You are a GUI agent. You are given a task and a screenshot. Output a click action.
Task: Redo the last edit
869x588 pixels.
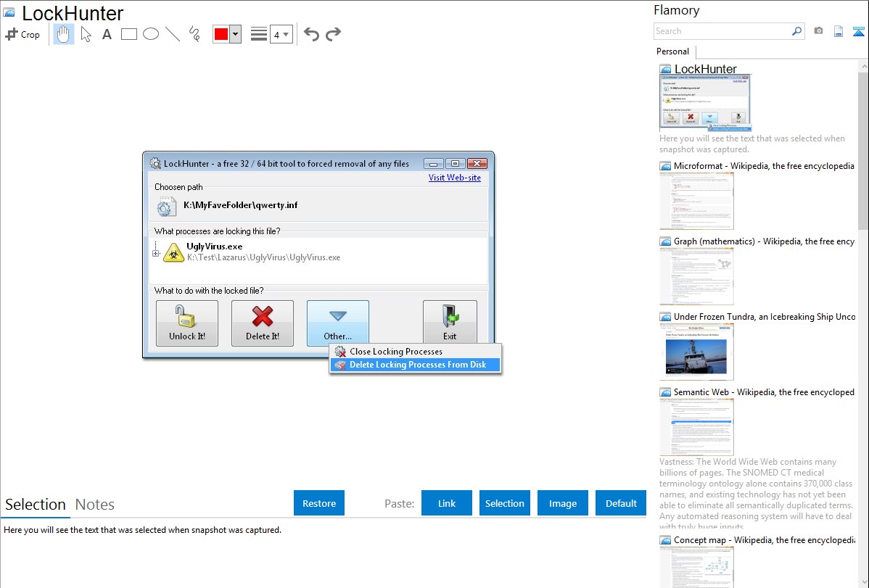333,34
